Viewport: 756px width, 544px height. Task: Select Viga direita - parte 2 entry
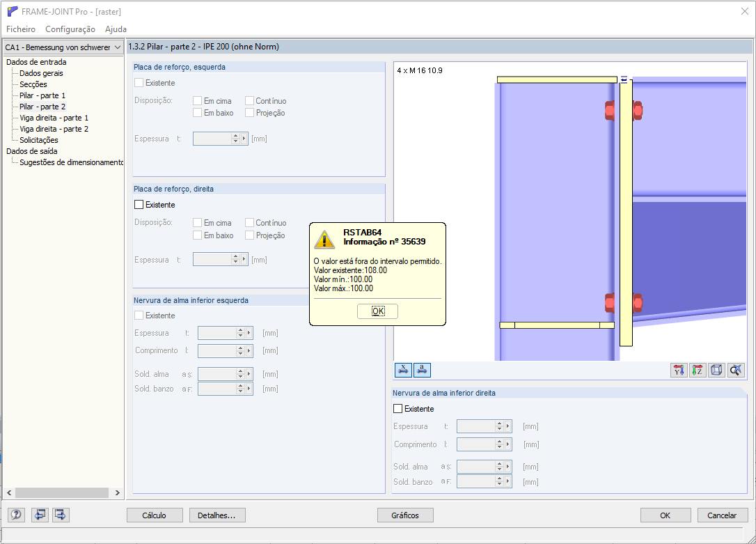(54, 128)
